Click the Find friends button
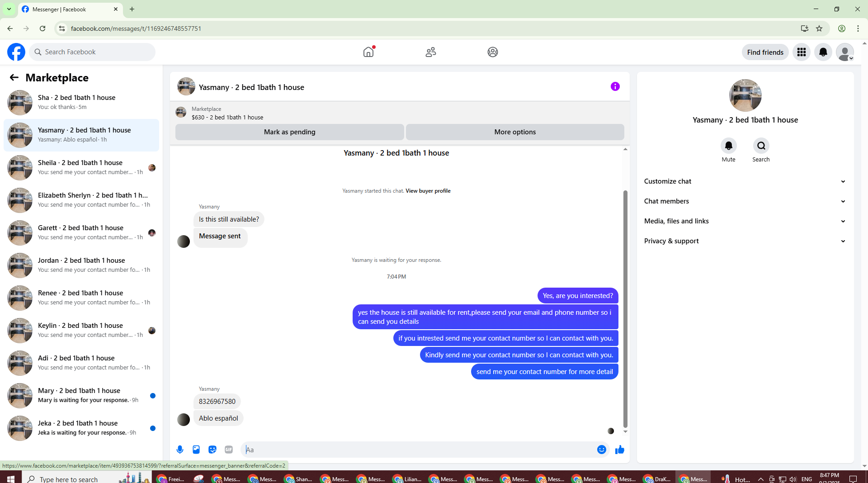 pos(765,52)
